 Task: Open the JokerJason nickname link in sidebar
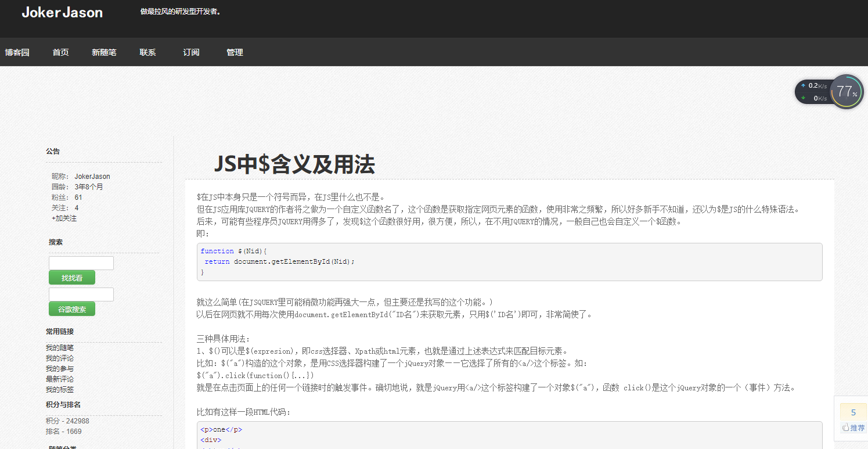click(92, 177)
